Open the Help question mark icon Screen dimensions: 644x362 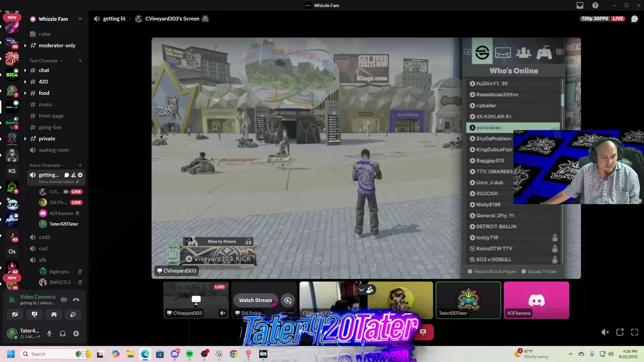(595, 6)
